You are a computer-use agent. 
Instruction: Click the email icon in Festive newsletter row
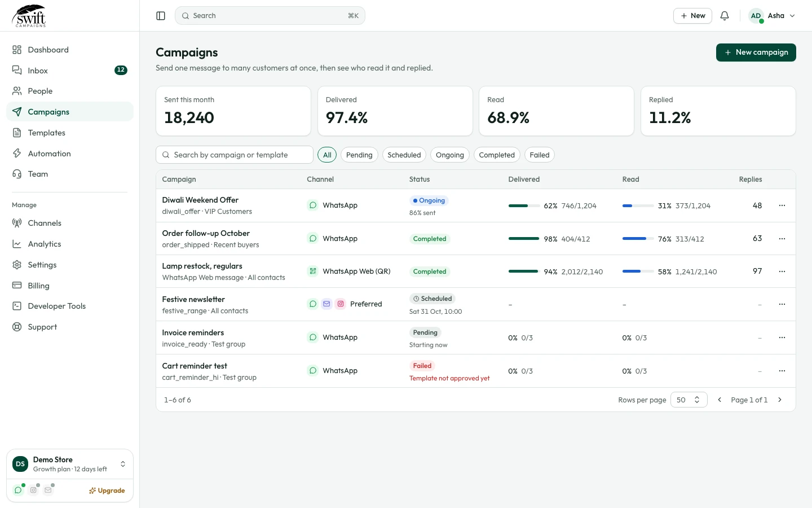click(326, 304)
